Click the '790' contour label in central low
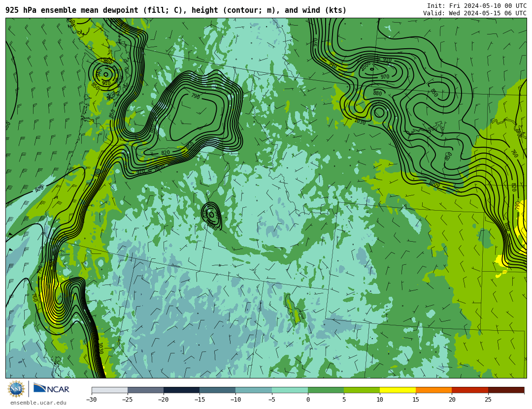This screenshot has width=532, height=409. [x=196, y=96]
